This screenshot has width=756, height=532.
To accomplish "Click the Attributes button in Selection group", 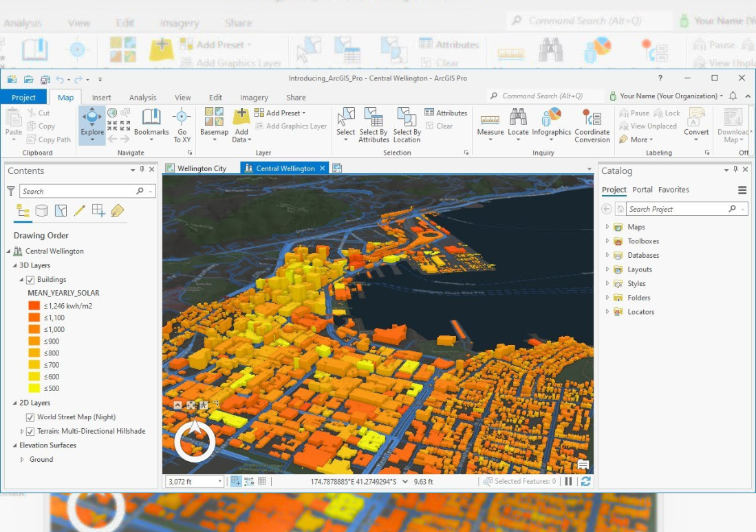I will (446, 113).
